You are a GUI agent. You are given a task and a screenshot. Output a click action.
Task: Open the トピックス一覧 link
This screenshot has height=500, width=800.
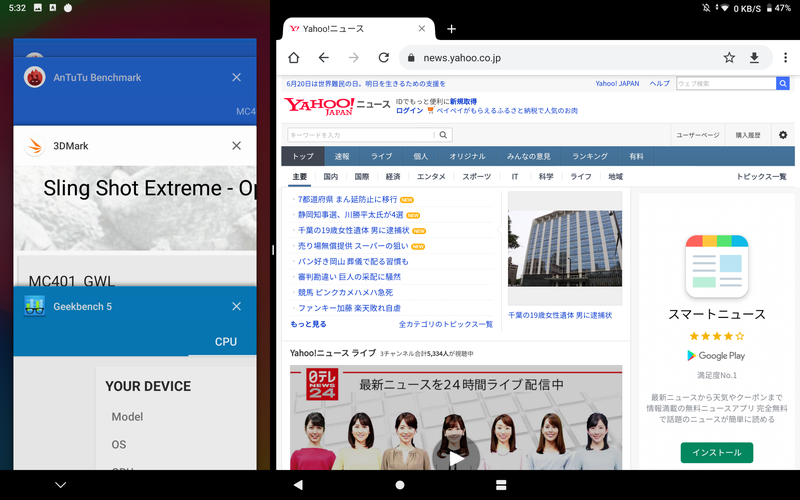pos(761,177)
